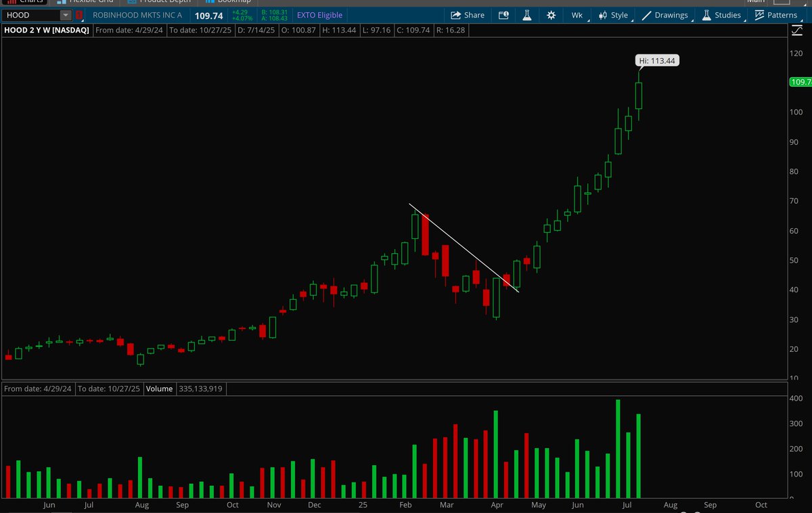This screenshot has height=513, width=812.
Task: Expand the Patterns menu
Action: click(776, 15)
